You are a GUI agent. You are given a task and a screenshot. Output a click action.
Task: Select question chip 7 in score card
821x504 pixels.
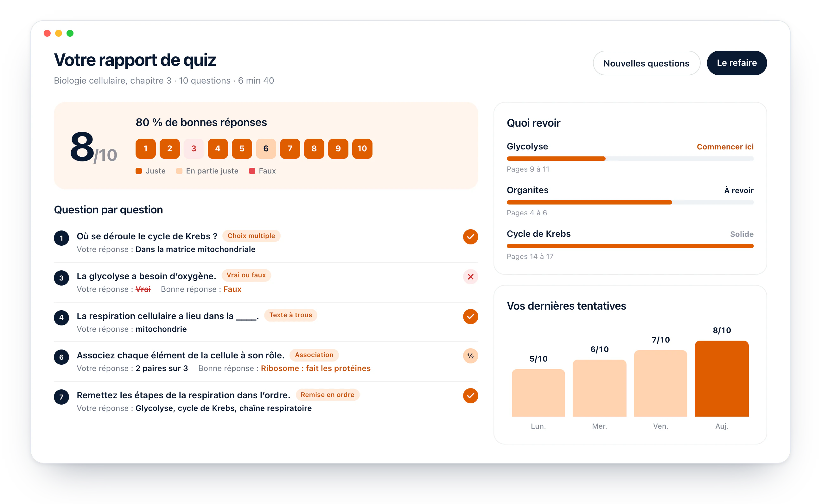(x=290, y=149)
